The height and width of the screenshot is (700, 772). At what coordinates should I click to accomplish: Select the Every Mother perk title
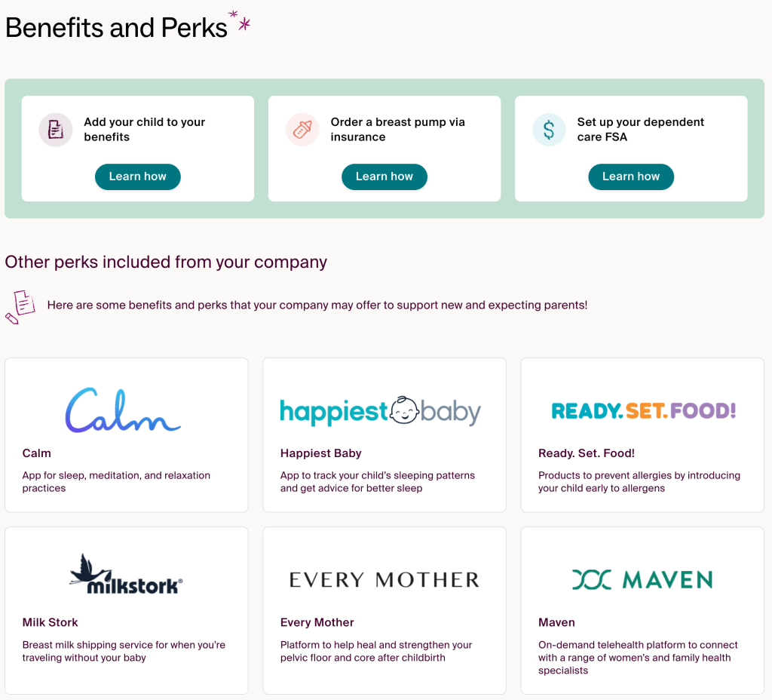(317, 622)
